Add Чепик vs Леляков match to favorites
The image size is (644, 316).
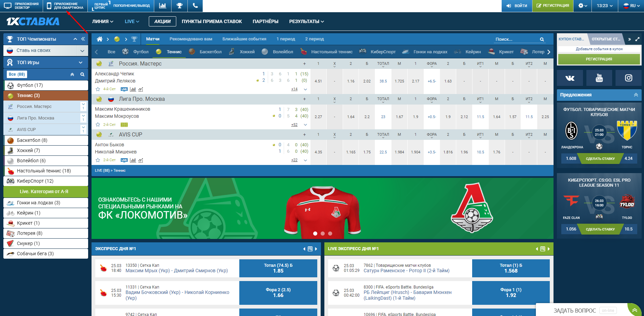[98, 89]
